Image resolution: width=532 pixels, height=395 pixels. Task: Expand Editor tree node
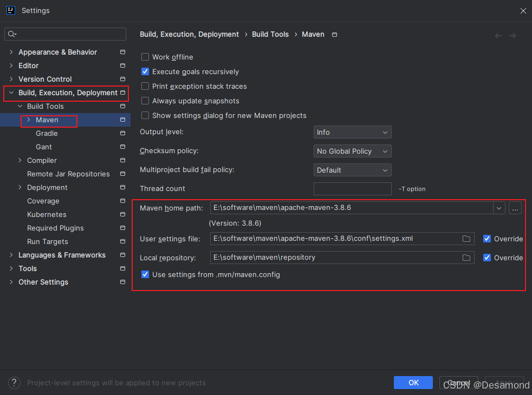tap(11, 65)
